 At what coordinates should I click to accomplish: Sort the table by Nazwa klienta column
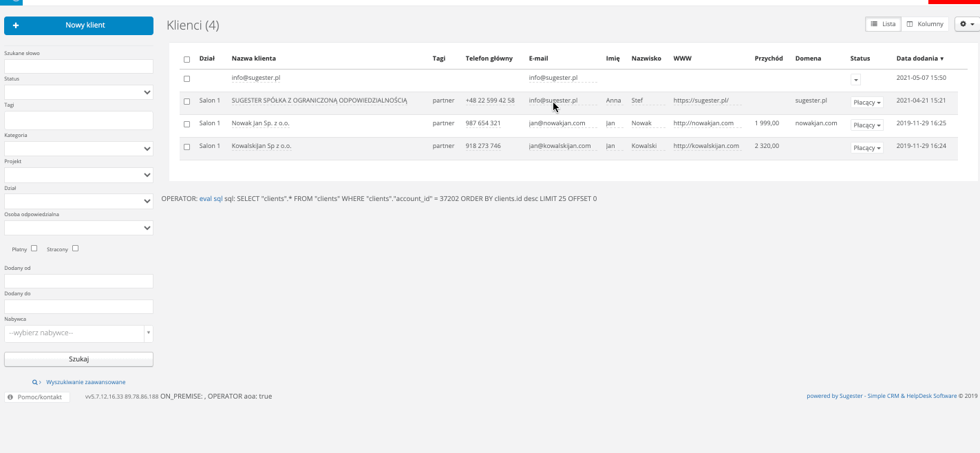click(x=253, y=59)
